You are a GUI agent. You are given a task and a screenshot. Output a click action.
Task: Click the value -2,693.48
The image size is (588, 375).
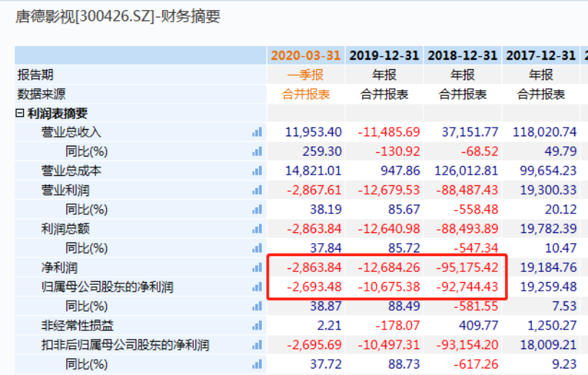pyautogui.click(x=315, y=287)
